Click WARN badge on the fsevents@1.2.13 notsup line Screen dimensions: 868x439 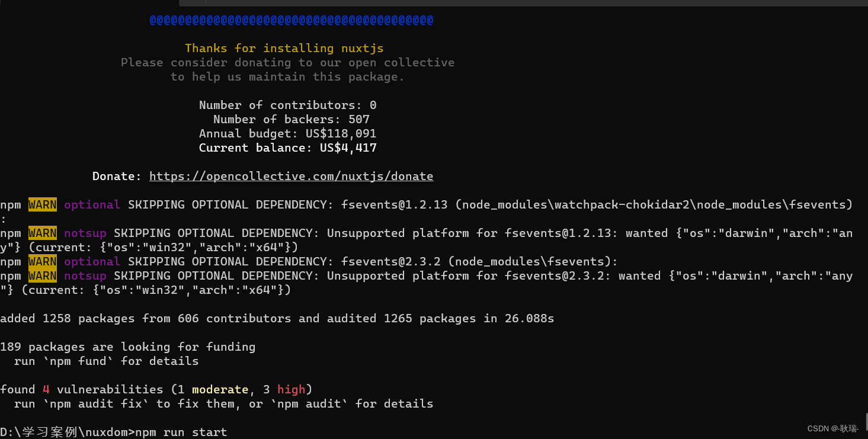pyautogui.click(x=43, y=233)
